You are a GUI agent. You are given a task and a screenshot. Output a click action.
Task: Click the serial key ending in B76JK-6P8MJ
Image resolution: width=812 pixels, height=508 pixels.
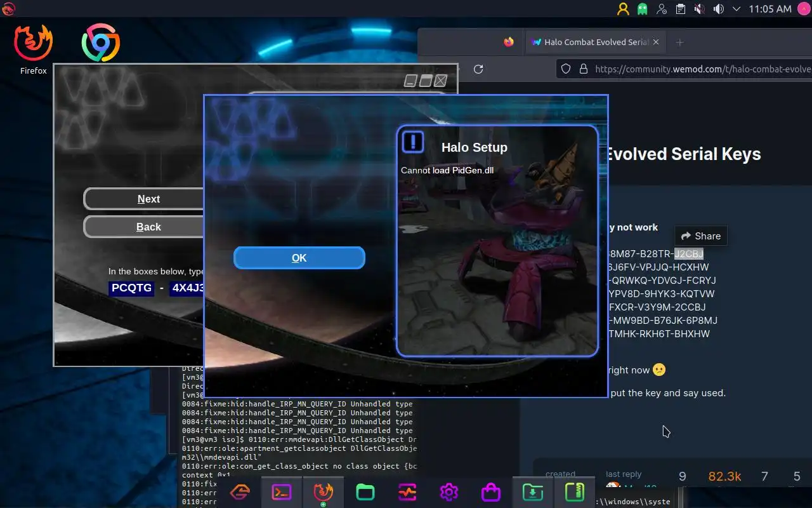(x=662, y=321)
